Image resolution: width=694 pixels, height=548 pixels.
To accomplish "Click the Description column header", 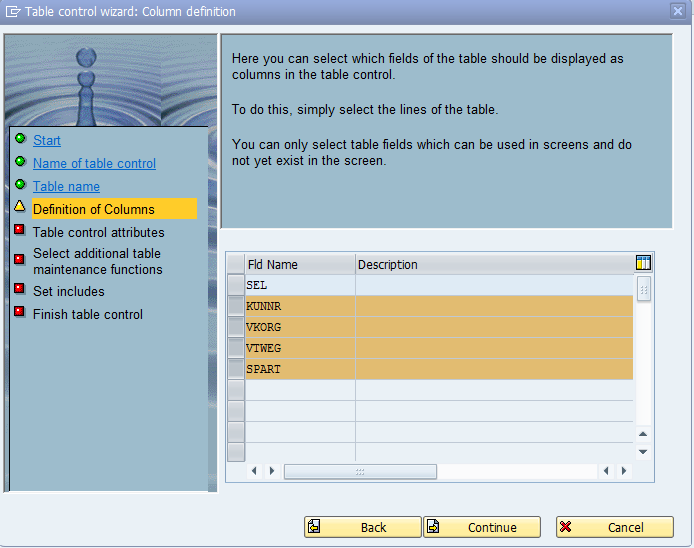I will point(495,264).
